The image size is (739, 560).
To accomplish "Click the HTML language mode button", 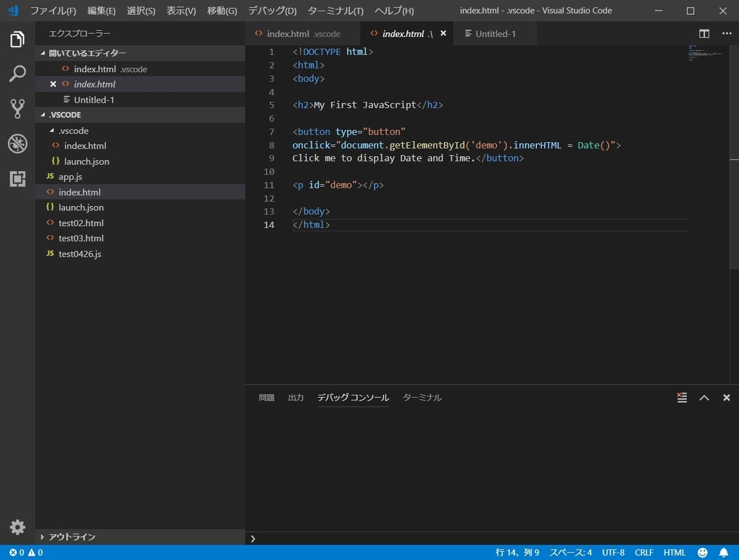I will pyautogui.click(x=674, y=553).
